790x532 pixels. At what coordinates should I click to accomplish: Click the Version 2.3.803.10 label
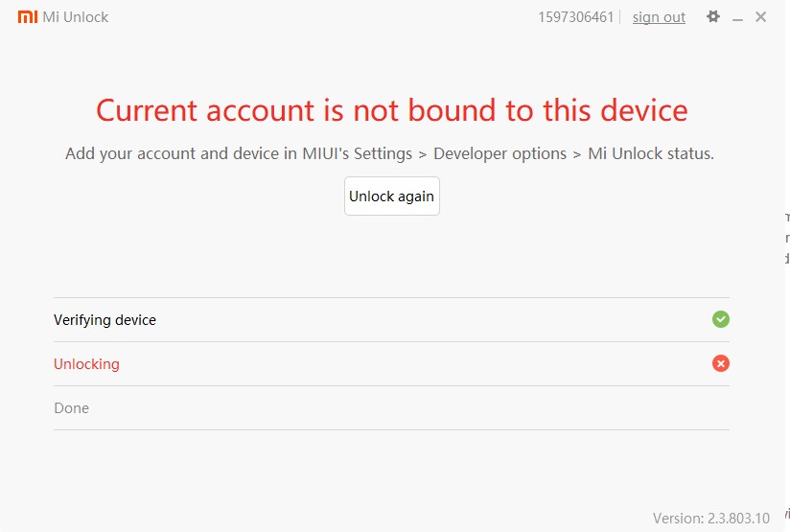tap(710, 518)
